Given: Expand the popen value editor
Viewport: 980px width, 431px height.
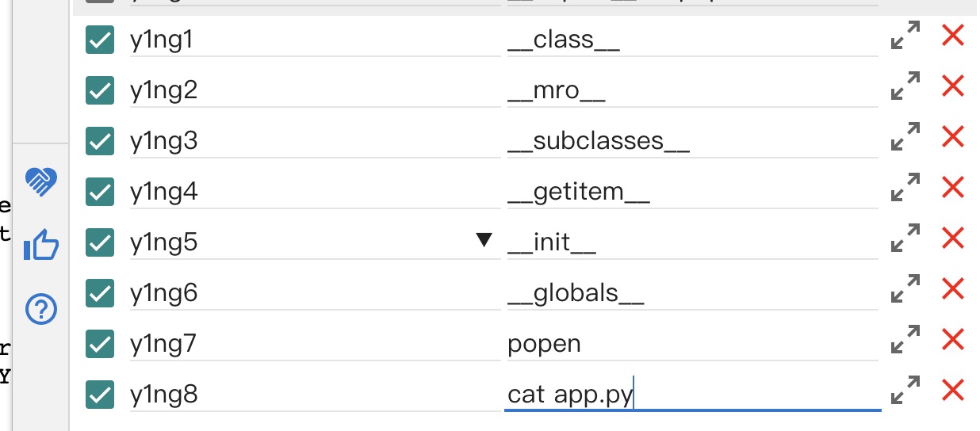Looking at the screenshot, I should click(905, 340).
